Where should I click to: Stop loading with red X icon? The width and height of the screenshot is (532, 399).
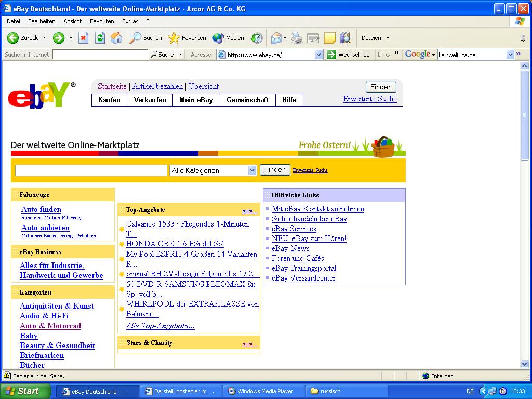click(83, 37)
